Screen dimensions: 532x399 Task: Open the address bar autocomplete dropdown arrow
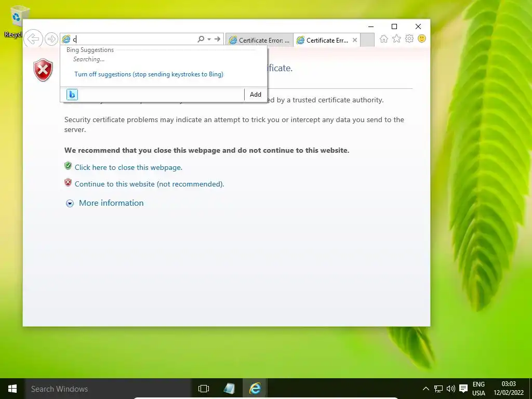pyautogui.click(x=209, y=39)
